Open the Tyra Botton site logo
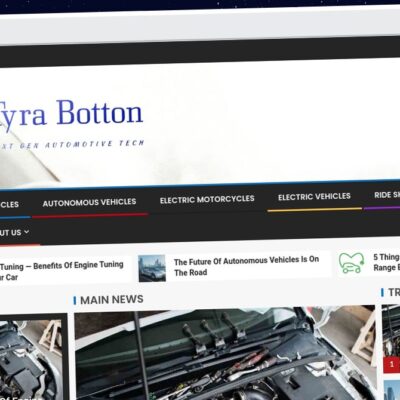This screenshot has height=400, width=400. (x=71, y=114)
